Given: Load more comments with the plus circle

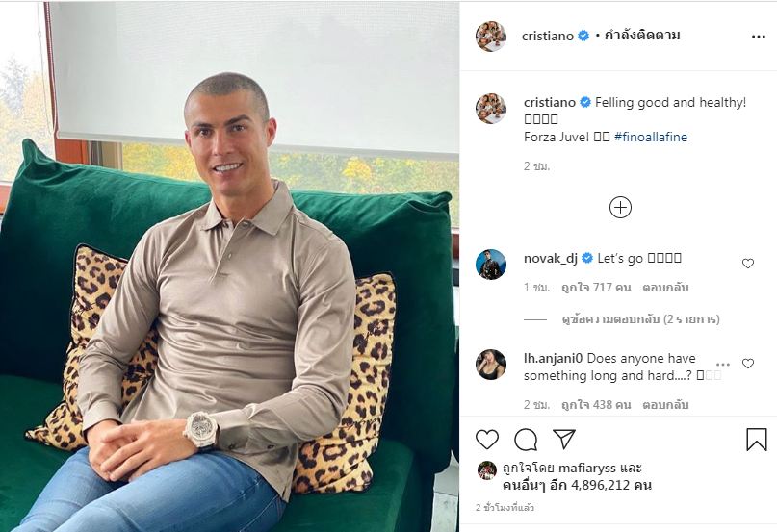Looking at the screenshot, I should click(620, 208).
